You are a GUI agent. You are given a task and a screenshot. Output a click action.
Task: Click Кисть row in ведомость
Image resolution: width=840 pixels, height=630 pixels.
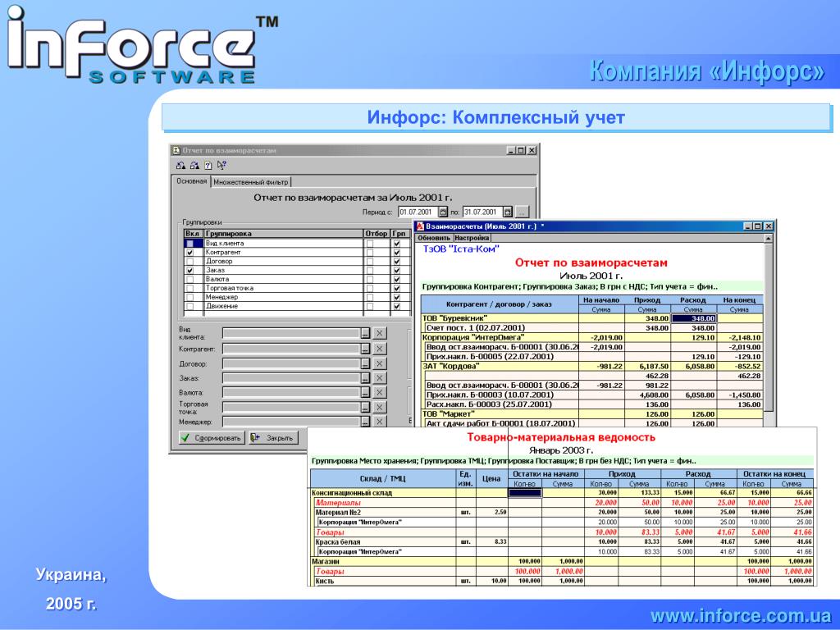(562, 581)
